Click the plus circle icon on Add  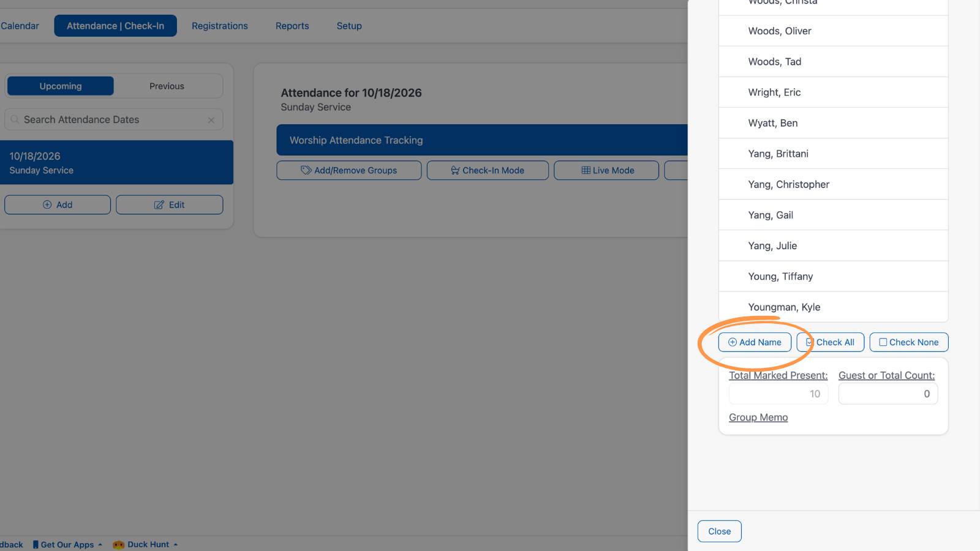click(47, 204)
